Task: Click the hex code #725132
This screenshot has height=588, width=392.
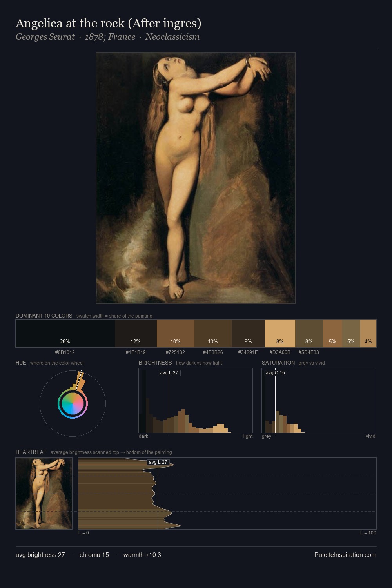Action: [175, 352]
